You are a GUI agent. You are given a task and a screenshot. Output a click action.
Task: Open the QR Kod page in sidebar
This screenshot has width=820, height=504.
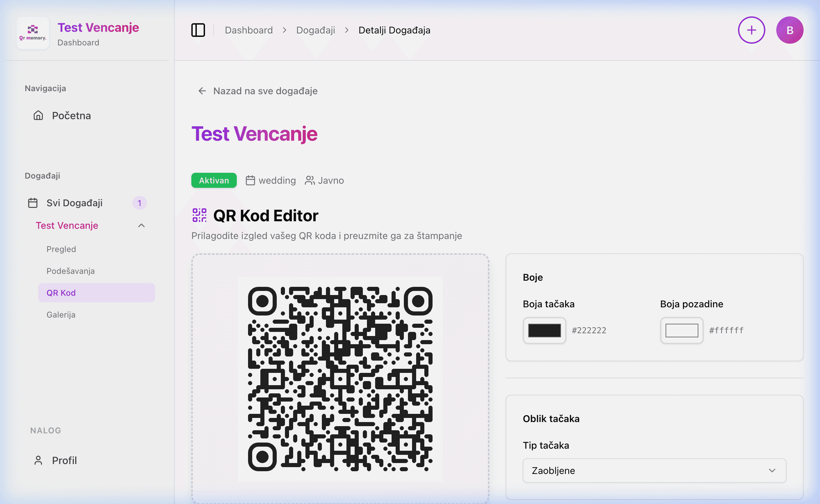coord(61,292)
